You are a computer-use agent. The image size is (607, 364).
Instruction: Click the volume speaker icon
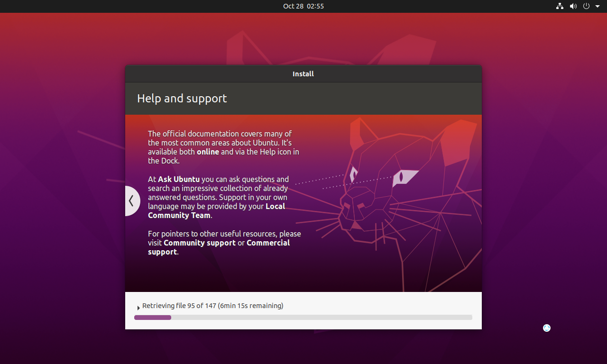coord(573,6)
